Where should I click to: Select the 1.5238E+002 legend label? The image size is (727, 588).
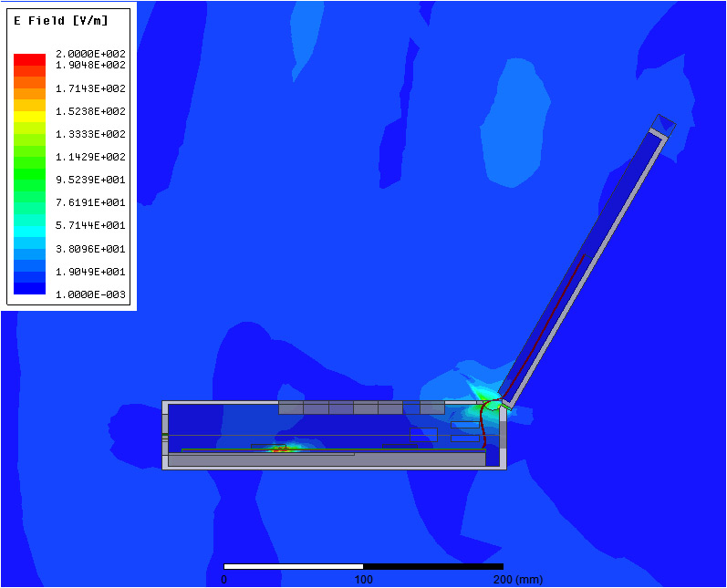(x=90, y=111)
